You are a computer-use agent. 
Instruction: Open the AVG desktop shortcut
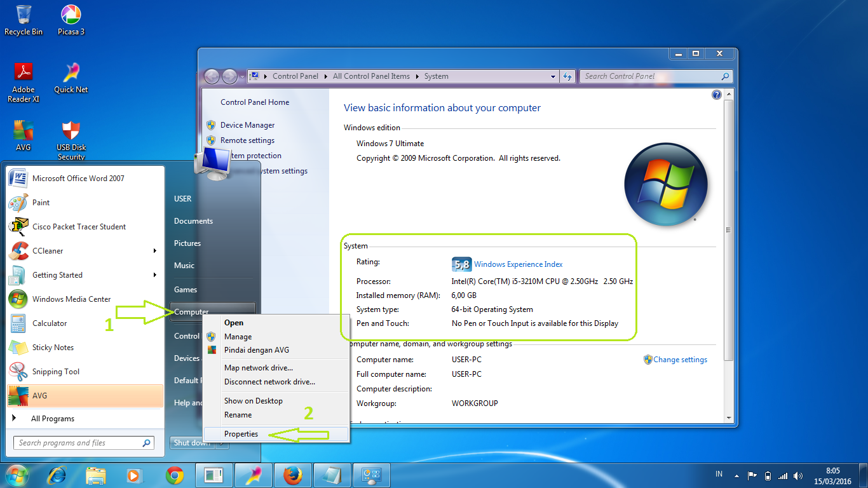[24, 135]
